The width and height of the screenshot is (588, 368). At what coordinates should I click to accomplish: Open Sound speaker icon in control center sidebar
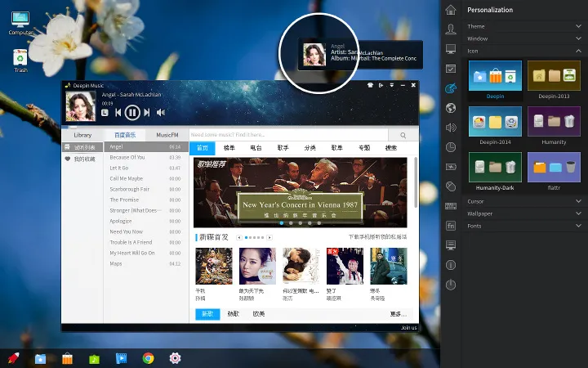pos(451,128)
